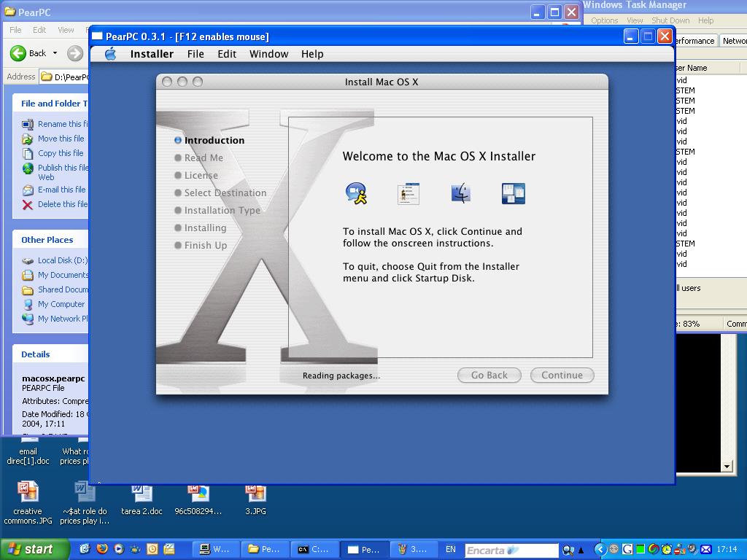Click the Finder face icon in installer
Image resolution: width=747 pixels, height=560 pixels.
point(461,193)
